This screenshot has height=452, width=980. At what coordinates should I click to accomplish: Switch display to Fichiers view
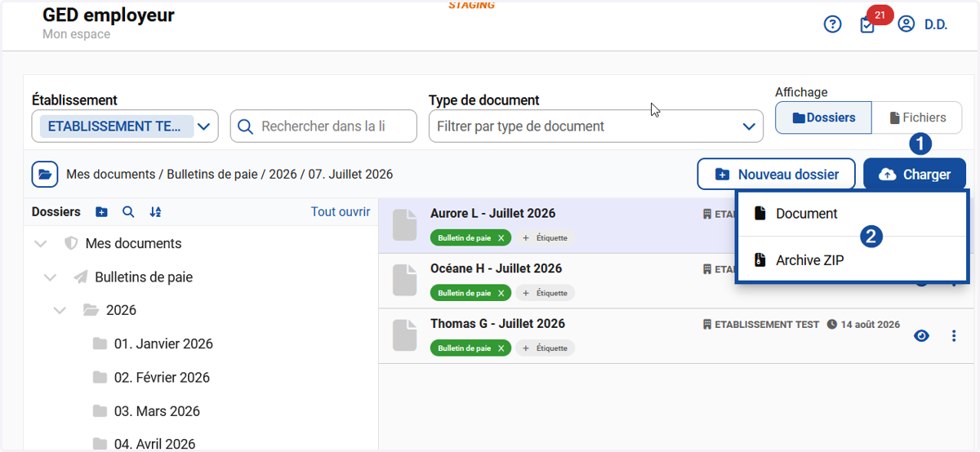point(917,117)
